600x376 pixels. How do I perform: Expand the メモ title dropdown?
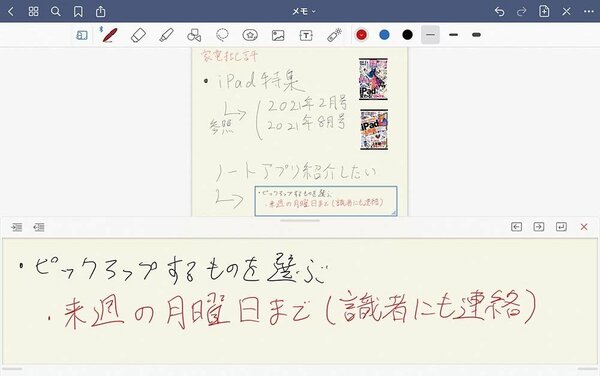pos(304,11)
